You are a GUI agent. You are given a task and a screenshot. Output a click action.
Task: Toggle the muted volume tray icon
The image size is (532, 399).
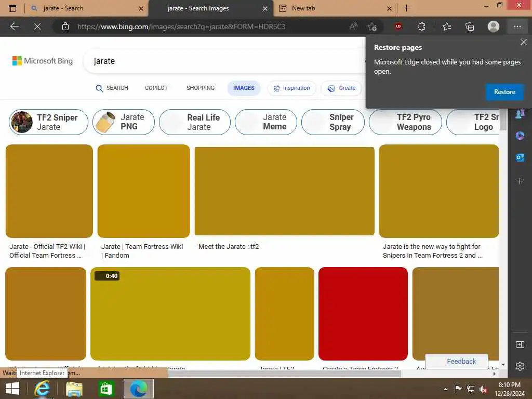pos(483,389)
